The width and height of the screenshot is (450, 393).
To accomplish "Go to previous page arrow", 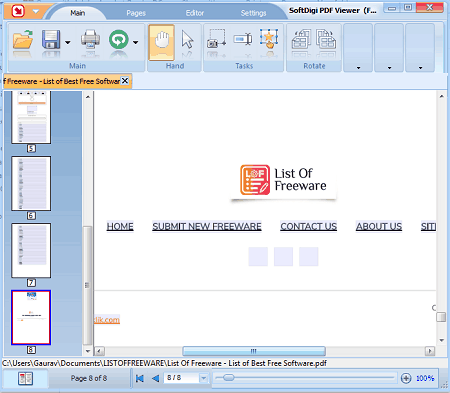I will click(155, 378).
